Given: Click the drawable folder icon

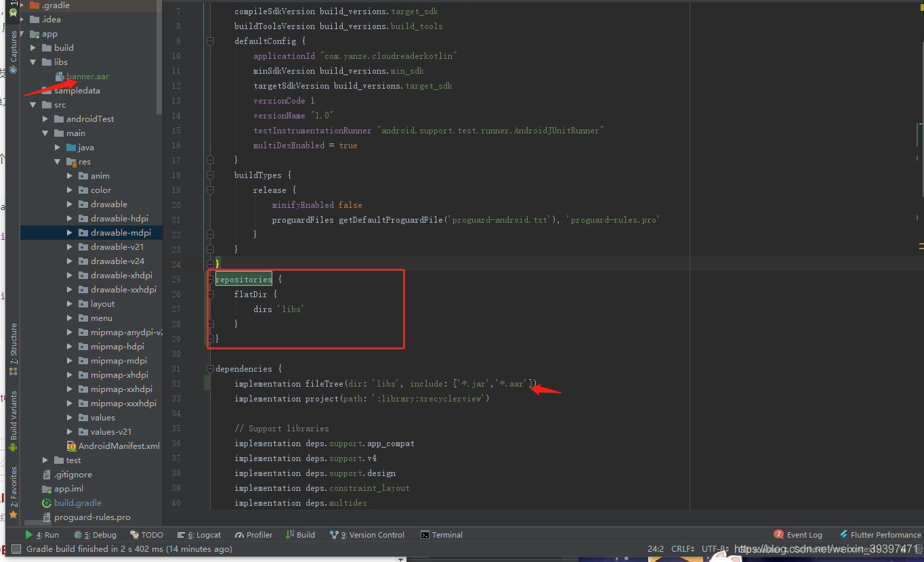Looking at the screenshot, I should coord(83,204).
